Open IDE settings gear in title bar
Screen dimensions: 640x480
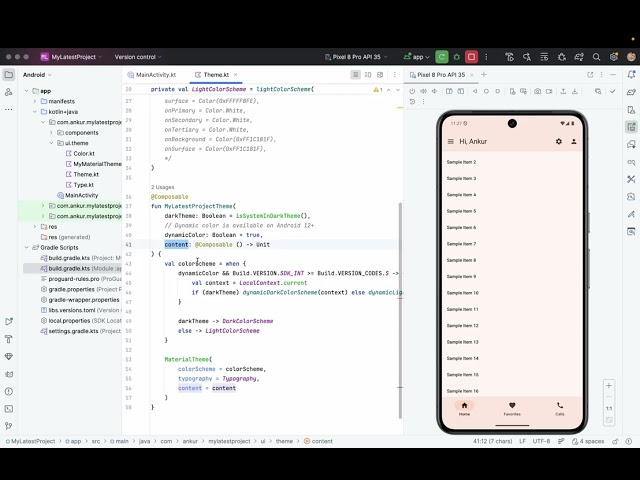coord(613,57)
